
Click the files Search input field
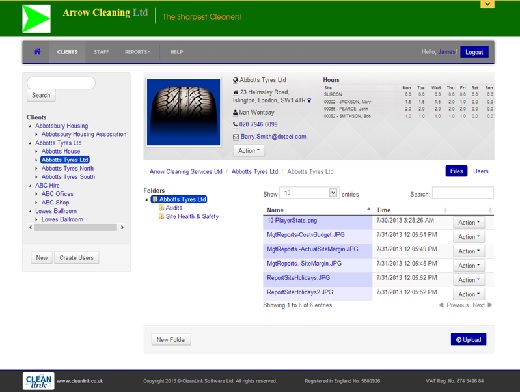(463, 193)
